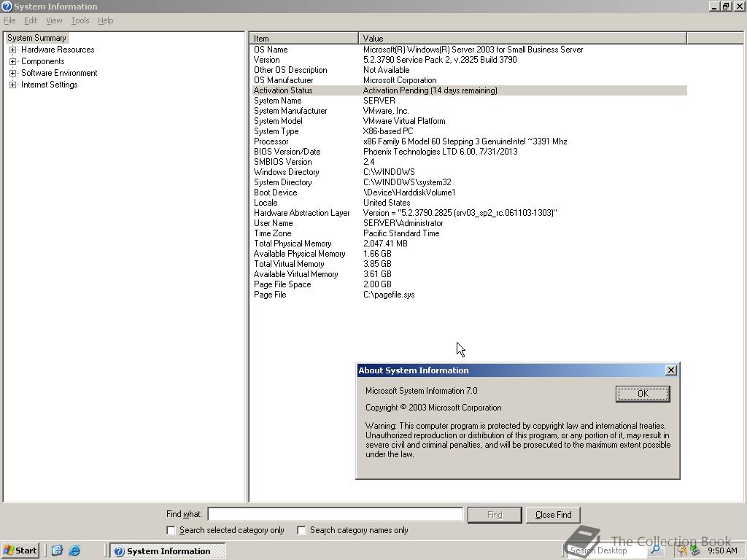Select the System Name row
Image resolution: width=747 pixels, height=560 pixels.
[x=469, y=101]
